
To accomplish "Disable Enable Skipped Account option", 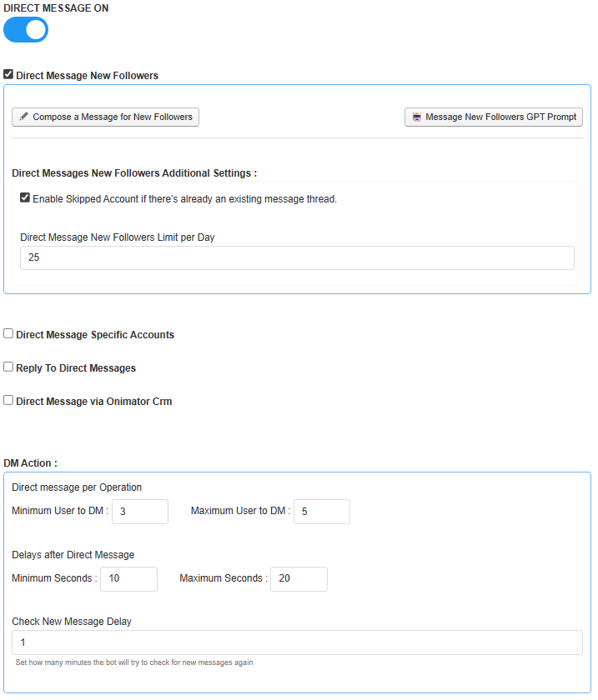I will pyautogui.click(x=25, y=197).
